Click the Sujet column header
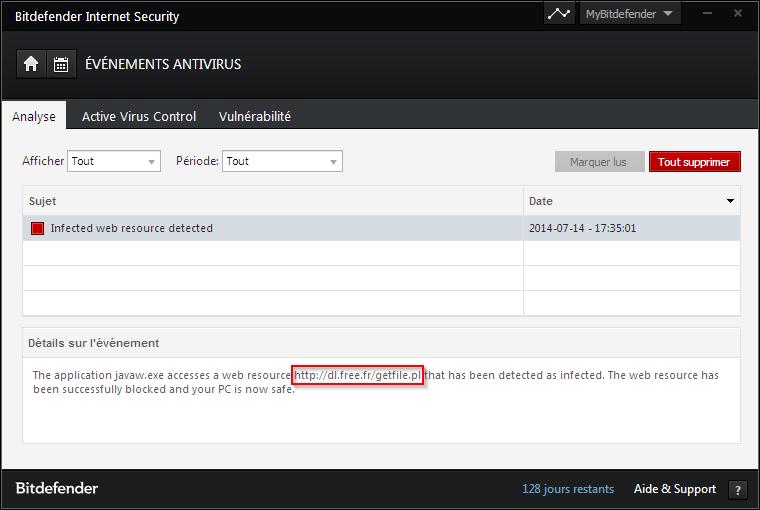 (273, 201)
